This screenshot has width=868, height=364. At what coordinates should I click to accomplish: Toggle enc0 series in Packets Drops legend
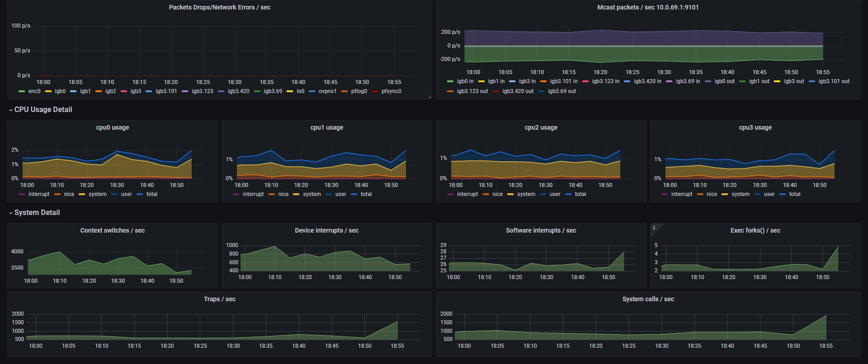click(x=34, y=91)
